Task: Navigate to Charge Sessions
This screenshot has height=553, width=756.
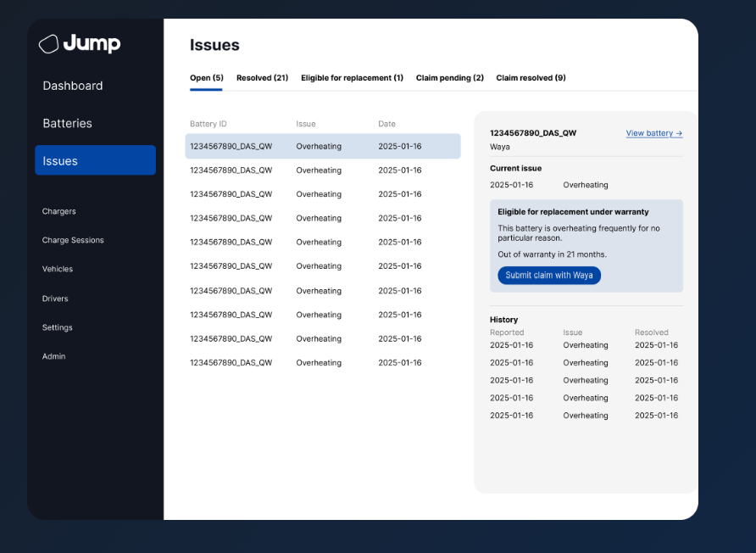Action: coord(73,240)
